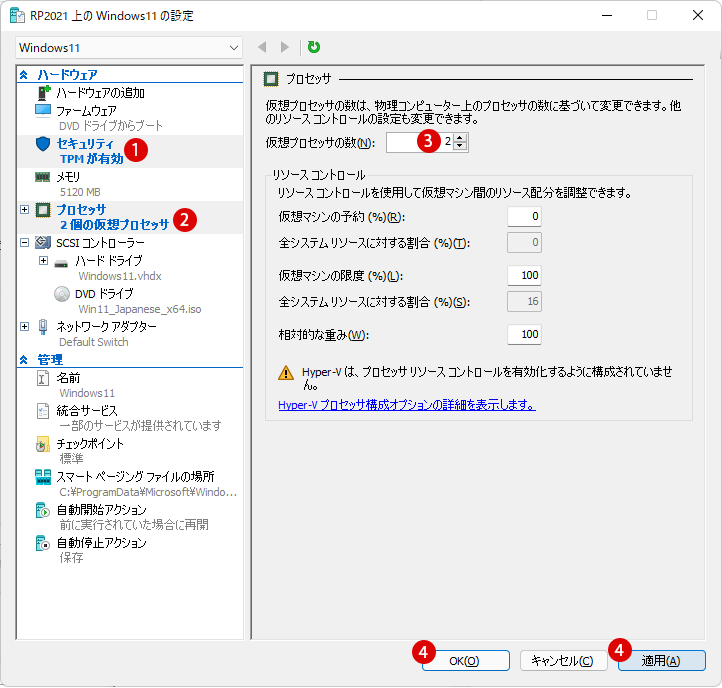The height and width of the screenshot is (688, 722).
Task: Collapse the ハードウェア section header
Action: [x=23, y=75]
